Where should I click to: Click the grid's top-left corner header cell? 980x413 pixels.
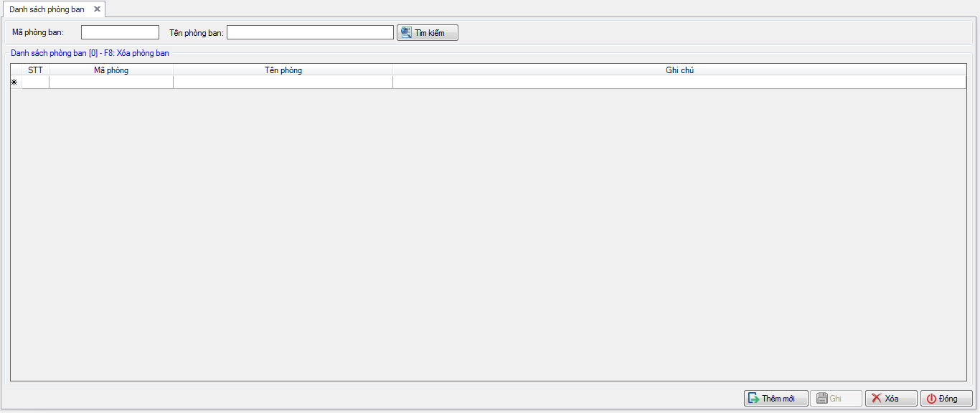16,70
